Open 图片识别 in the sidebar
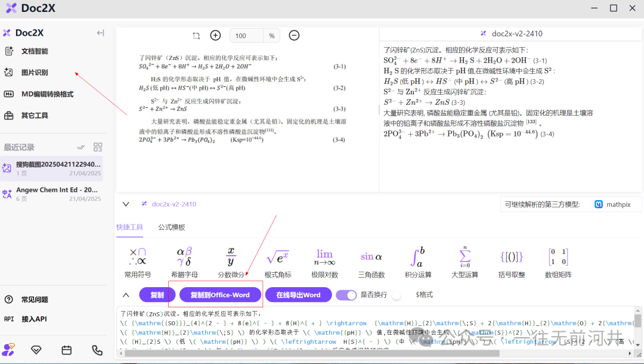 35,73
